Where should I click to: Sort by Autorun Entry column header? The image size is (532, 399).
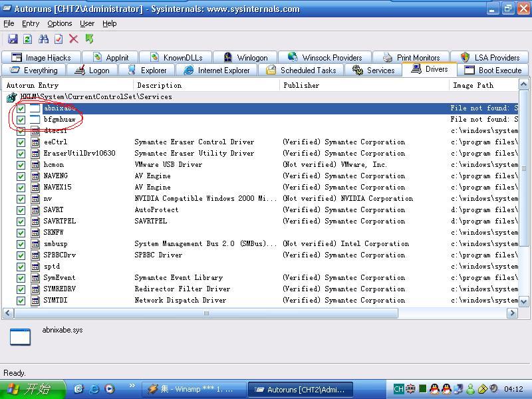(x=68, y=85)
